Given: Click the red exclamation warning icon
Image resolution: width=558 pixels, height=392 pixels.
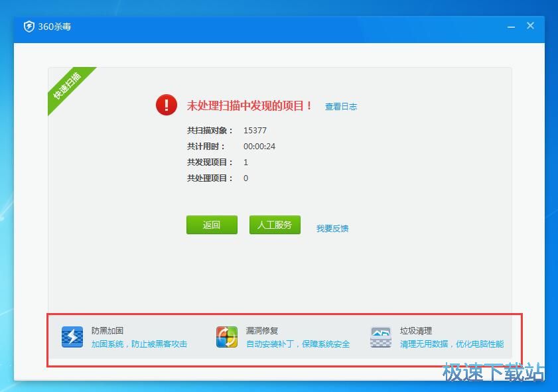Looking at the screenshot, I should tap(166, 105).
